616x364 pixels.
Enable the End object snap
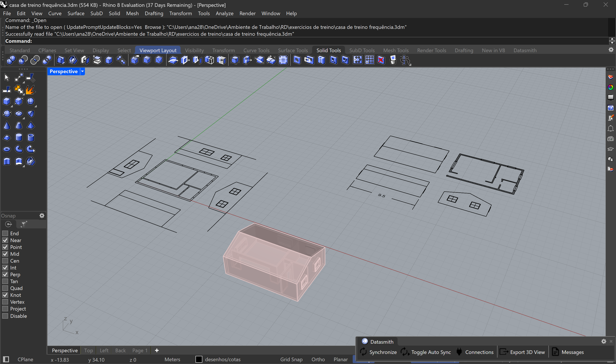pyautogui.click(x=5, y=233)
